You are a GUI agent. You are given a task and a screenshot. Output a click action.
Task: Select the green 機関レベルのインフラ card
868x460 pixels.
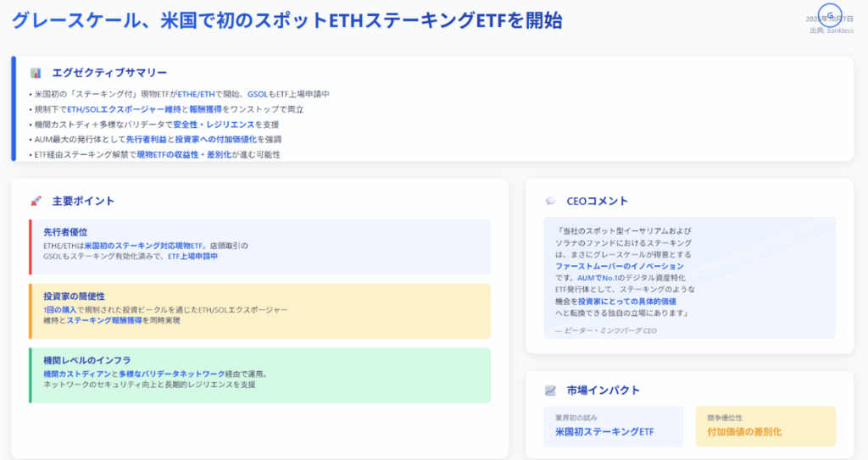point(259,374)
